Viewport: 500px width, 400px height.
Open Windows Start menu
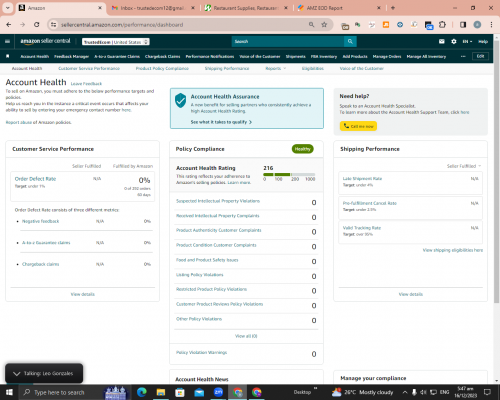(9, 392)
